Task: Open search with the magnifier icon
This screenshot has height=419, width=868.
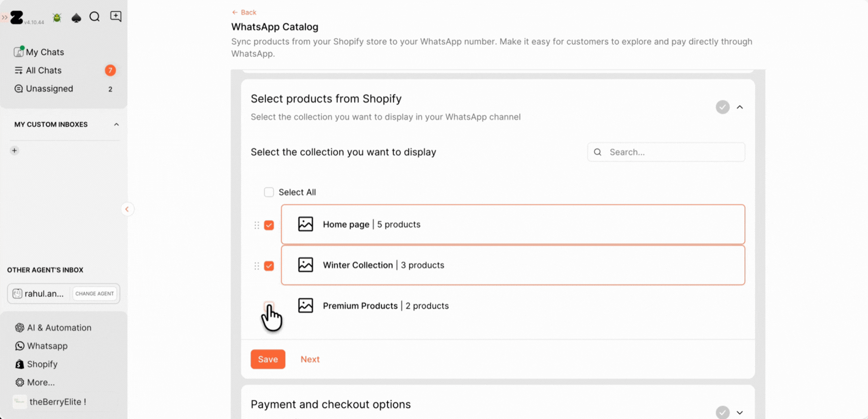Action: [x=95, y=17]
